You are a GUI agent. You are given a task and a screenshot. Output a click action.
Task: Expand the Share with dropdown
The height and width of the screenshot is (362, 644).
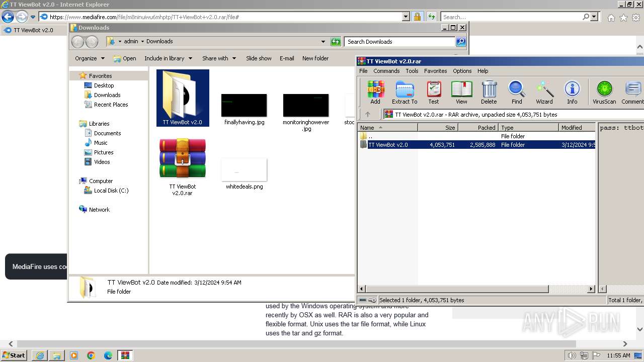click(x=219, y=58)
